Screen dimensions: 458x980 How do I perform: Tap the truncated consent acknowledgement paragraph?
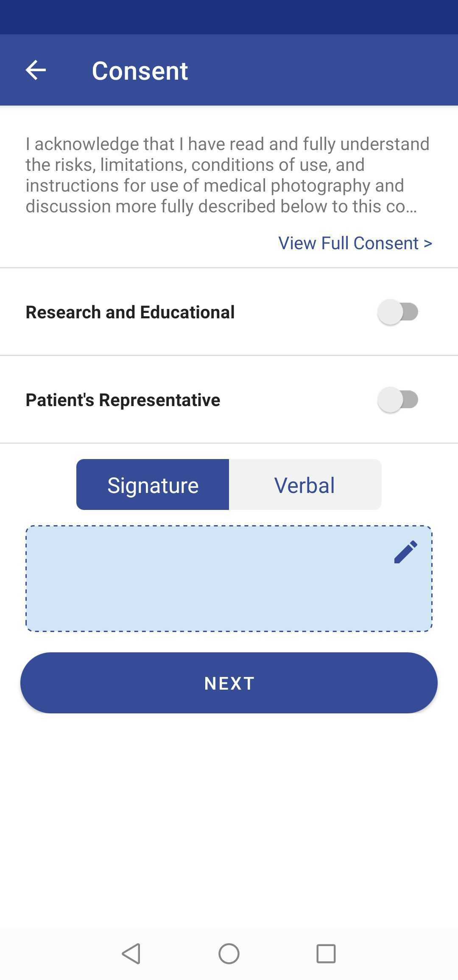pos(228,175)
